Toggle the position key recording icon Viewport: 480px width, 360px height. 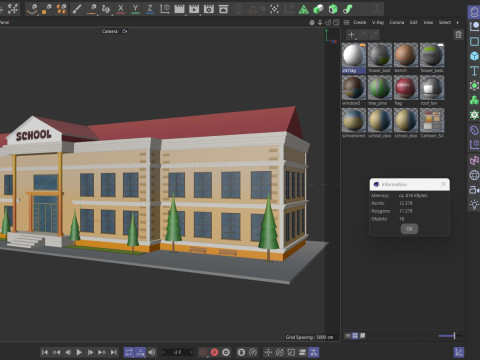tap(268, 352)
